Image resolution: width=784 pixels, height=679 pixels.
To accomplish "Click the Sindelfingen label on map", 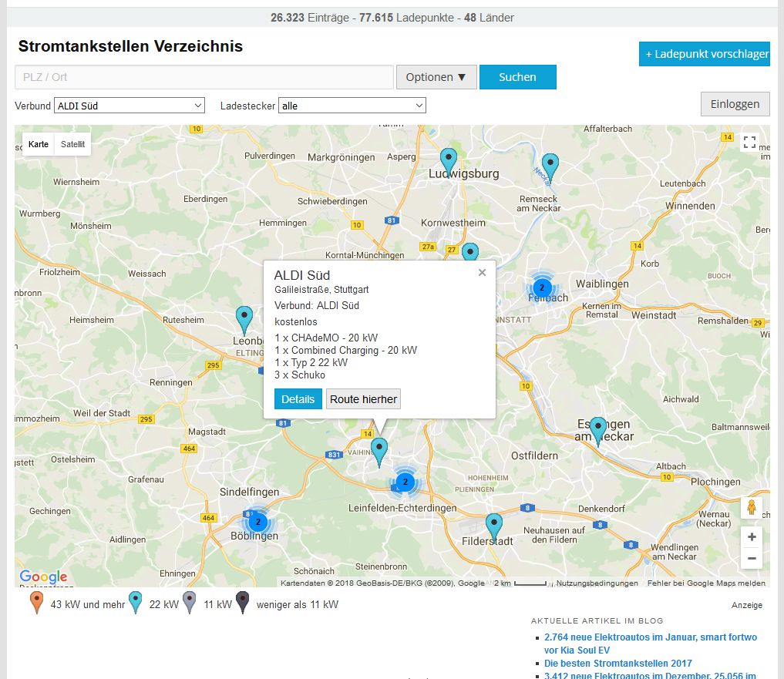I will point(250,492).
